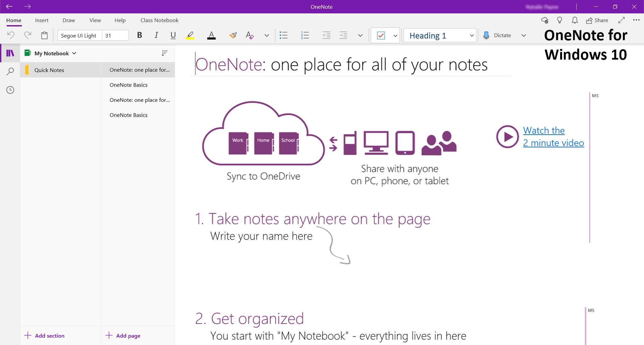Click the sync status cloud icon
Screen dimensions: 644x345
[545, 20]
